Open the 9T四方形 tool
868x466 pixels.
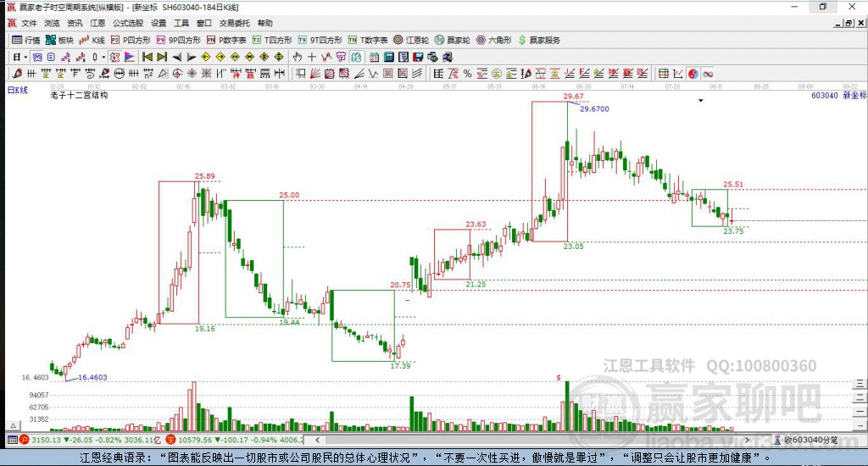point(320,40)
